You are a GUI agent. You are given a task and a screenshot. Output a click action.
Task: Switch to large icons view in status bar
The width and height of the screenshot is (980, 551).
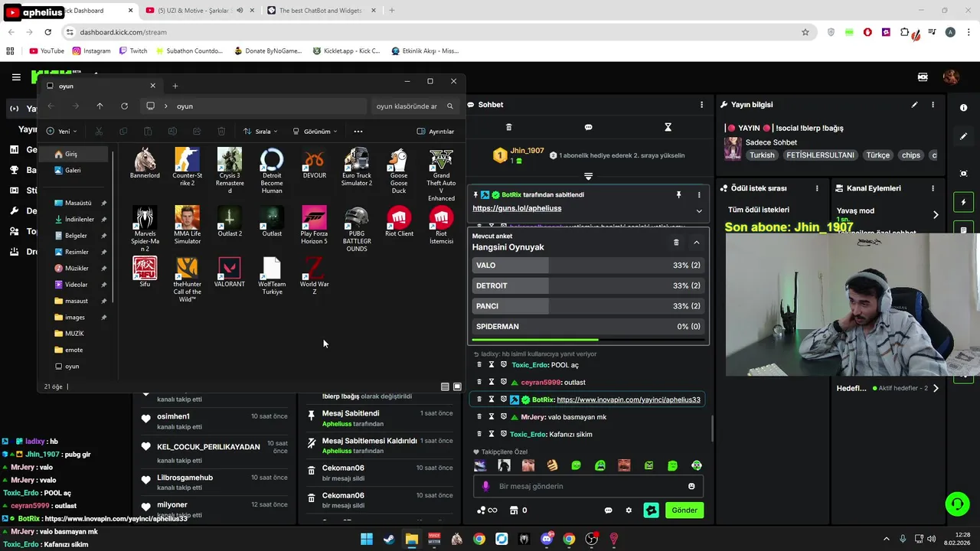(x=457, y=386)
